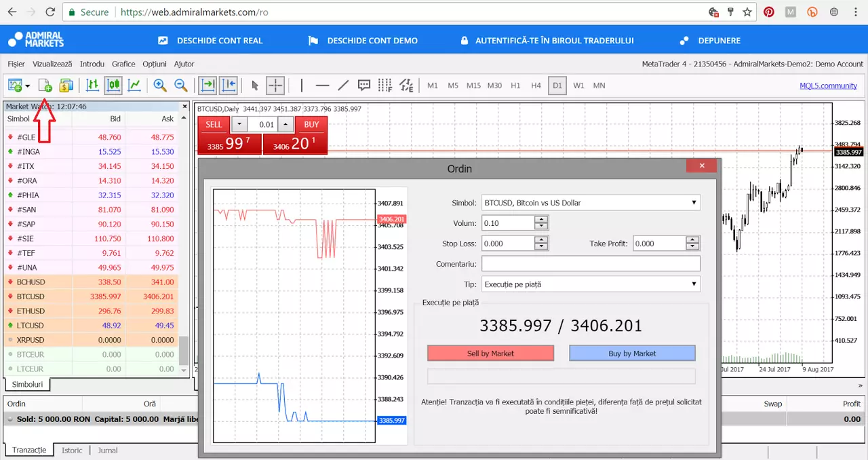Close the Market Watch panel

(x=184, y=107)
